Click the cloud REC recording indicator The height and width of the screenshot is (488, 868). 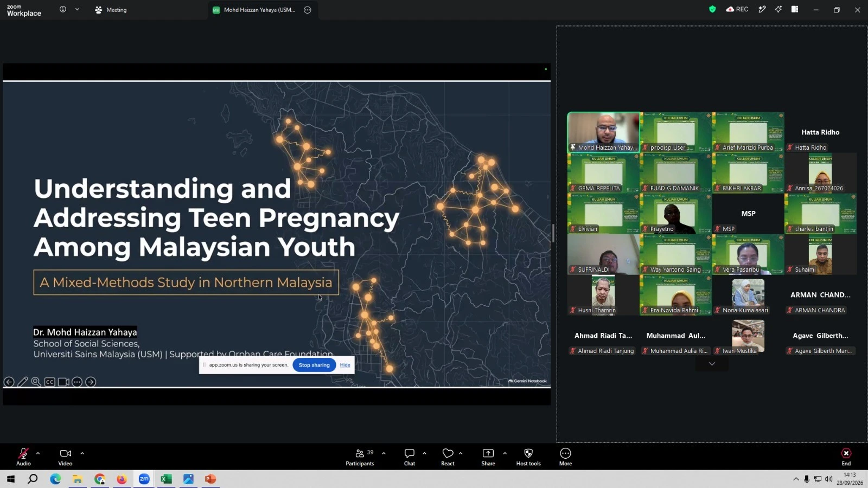pyautogui.click(x=737, y=9)
